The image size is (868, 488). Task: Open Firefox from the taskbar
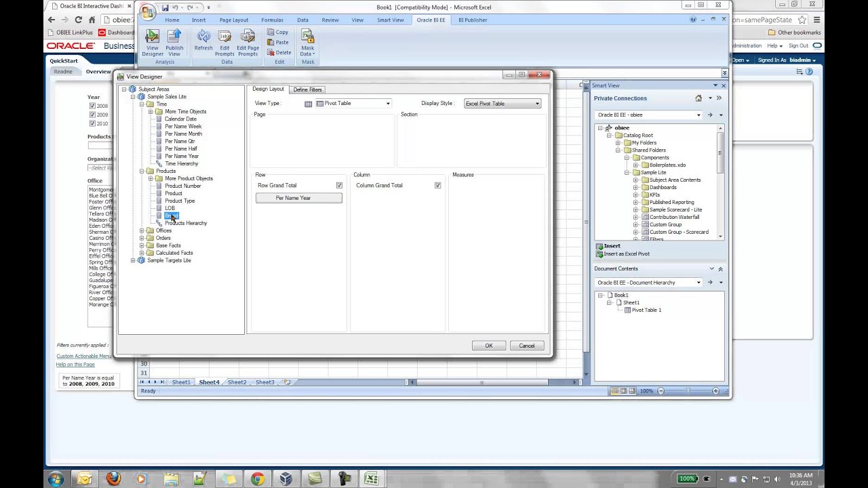[113, 479]
